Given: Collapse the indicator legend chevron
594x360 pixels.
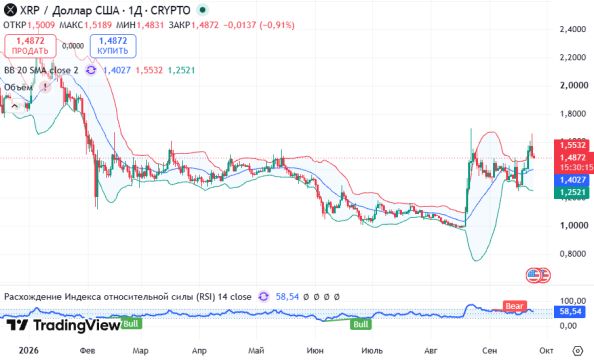Looking at the screenshot, I should (x=15, y=106).
